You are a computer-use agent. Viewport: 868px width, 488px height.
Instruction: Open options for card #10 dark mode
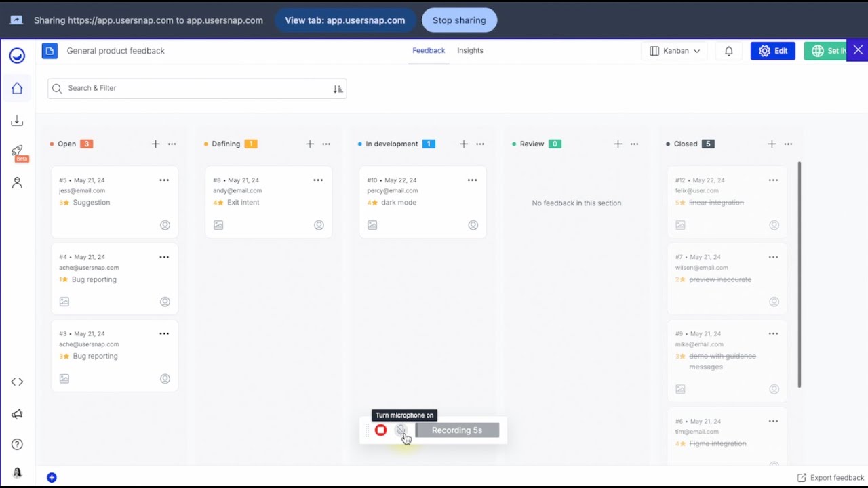tap(472, 180)
